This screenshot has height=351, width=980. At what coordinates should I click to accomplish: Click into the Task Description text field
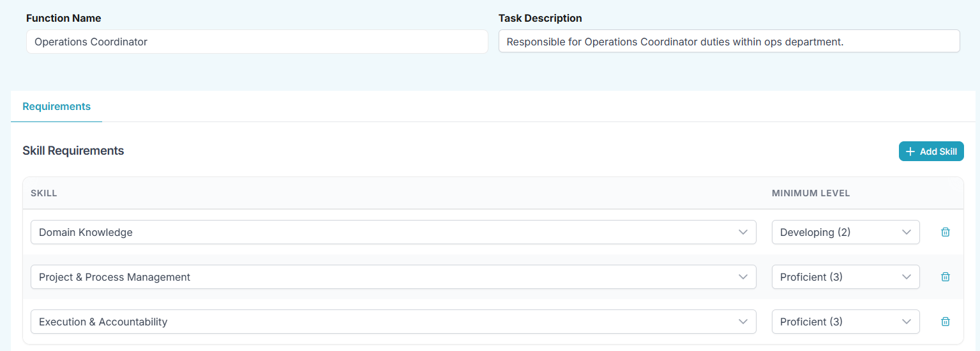pos(728,42)
